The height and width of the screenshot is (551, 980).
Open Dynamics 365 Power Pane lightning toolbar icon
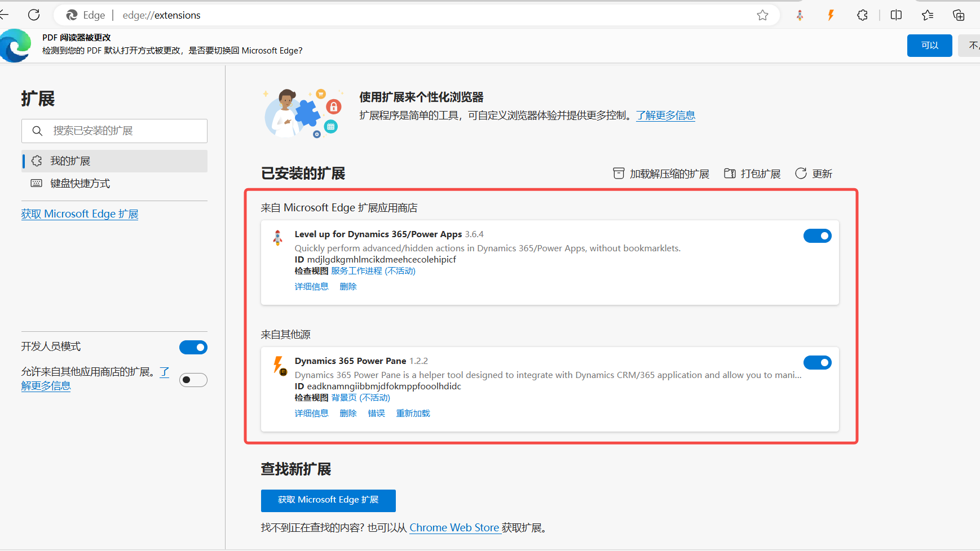[831, 15]
